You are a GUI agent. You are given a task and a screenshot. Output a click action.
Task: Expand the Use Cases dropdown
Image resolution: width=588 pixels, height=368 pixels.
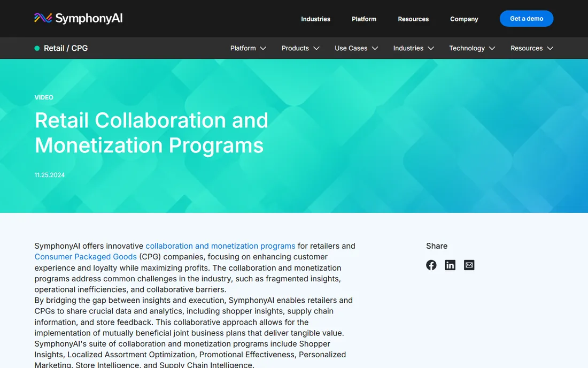click(x=356, y=48)
